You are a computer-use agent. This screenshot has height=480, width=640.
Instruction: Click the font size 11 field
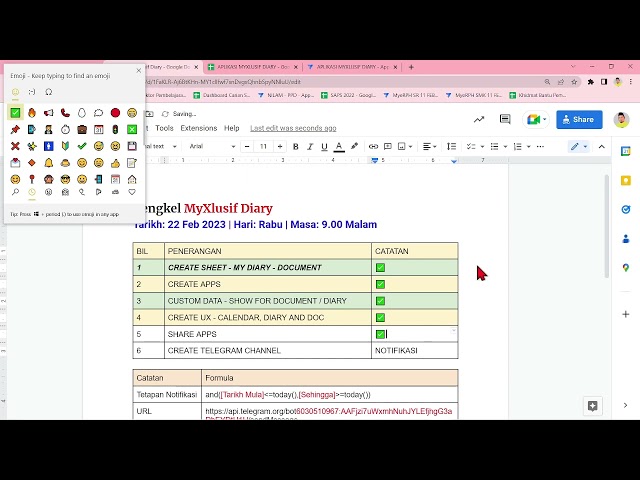click(263, 146)
